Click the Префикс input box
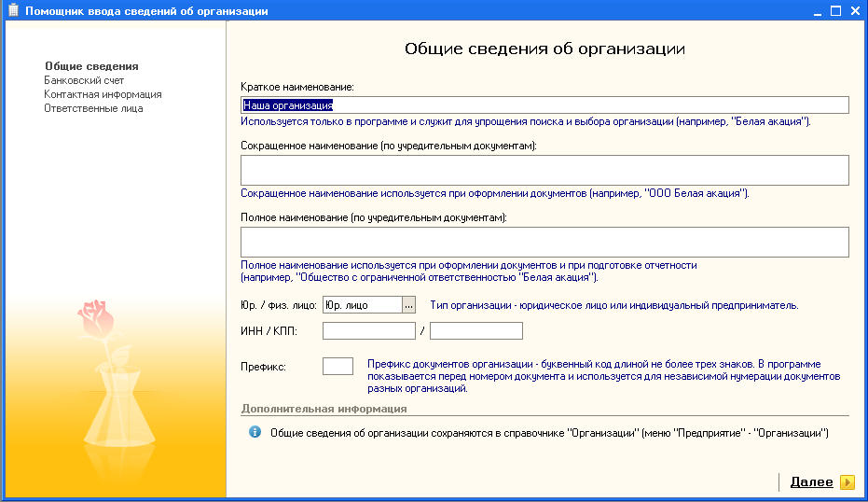 click(338, 366)
